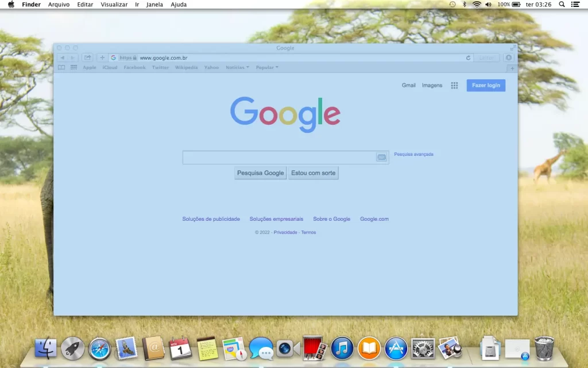Go back using Safari's back arrow
The width and height of the screenshot is (588, 368).
(62, 58)
